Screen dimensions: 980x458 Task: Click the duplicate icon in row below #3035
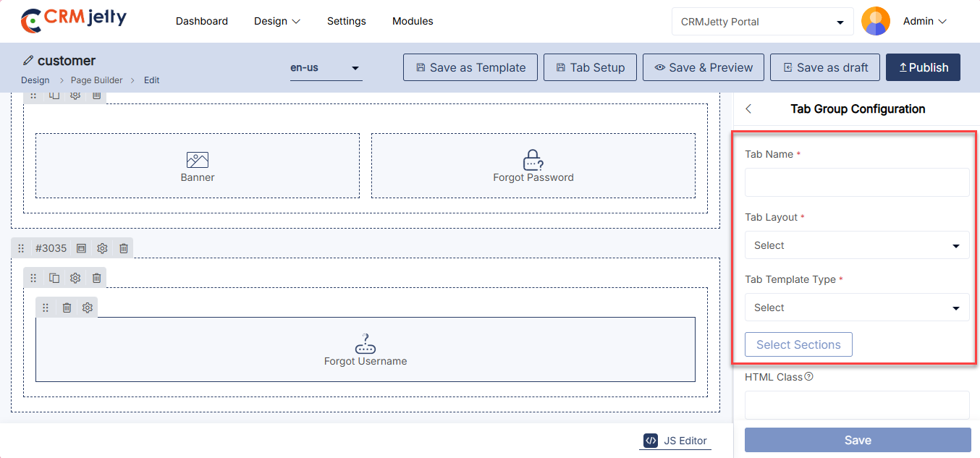tap(54, 278)
